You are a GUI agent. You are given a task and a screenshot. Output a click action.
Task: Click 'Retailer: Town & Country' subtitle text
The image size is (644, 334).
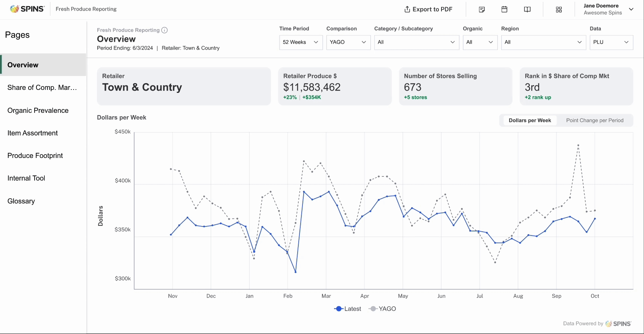[190, 48]
